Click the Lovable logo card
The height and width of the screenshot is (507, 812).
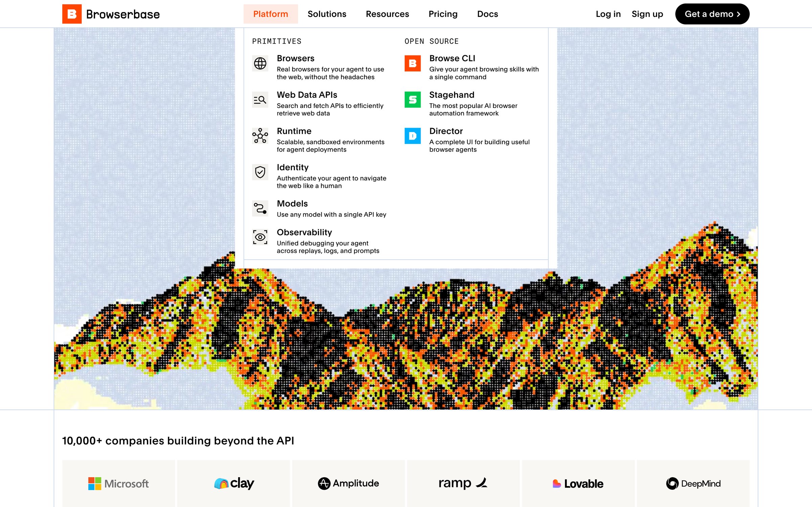pyautogui.click(x=578, y=483)
